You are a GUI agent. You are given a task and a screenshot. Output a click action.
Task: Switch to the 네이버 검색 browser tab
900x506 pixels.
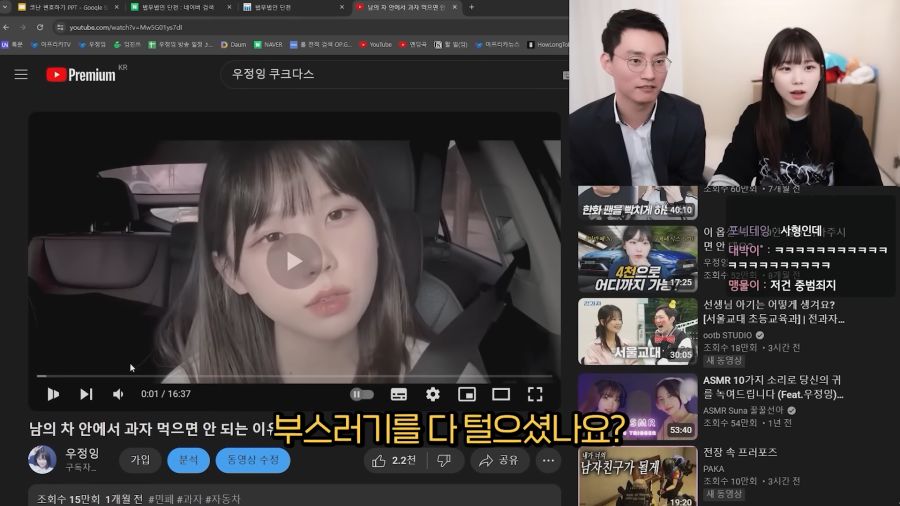(x=179, y=7)
